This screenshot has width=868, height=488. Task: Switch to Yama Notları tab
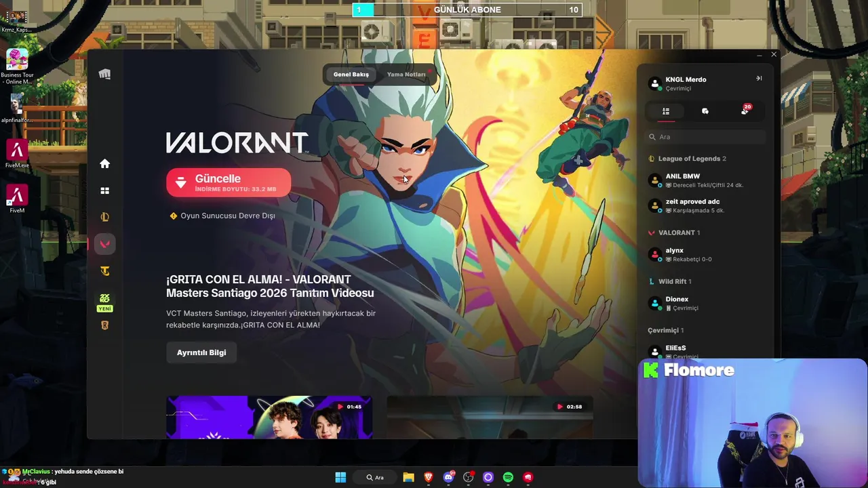click(406, 75)
